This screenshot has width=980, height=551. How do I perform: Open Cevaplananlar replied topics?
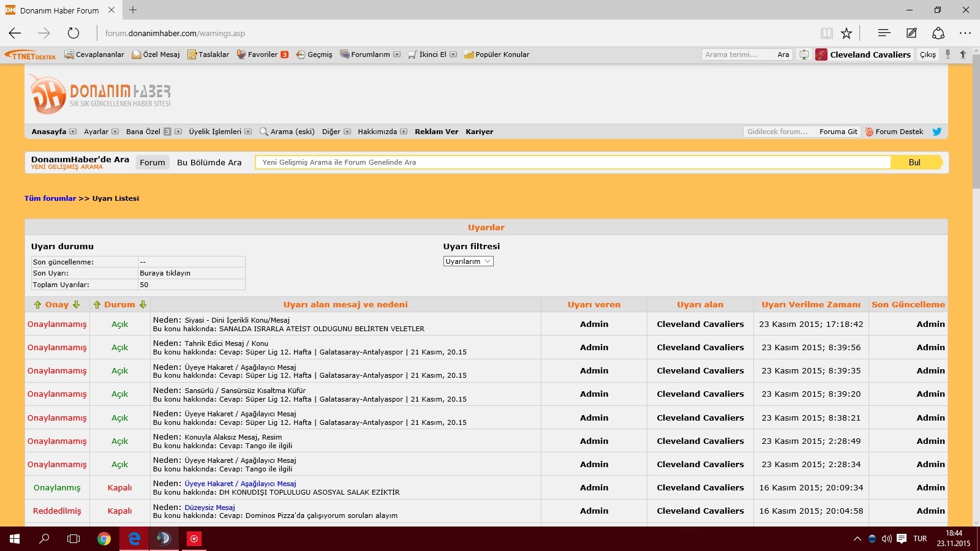(94, 54)
